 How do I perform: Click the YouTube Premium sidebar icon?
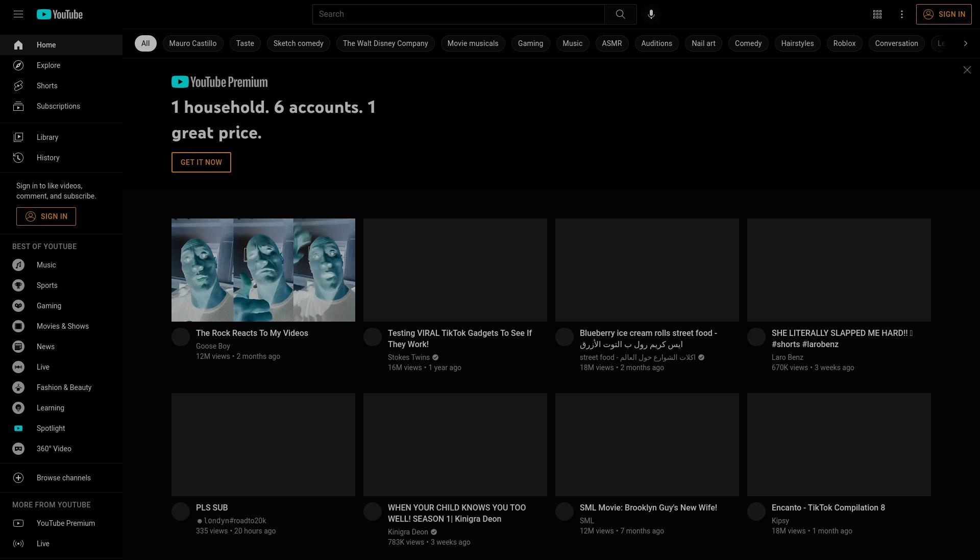(x=18, y=523)
